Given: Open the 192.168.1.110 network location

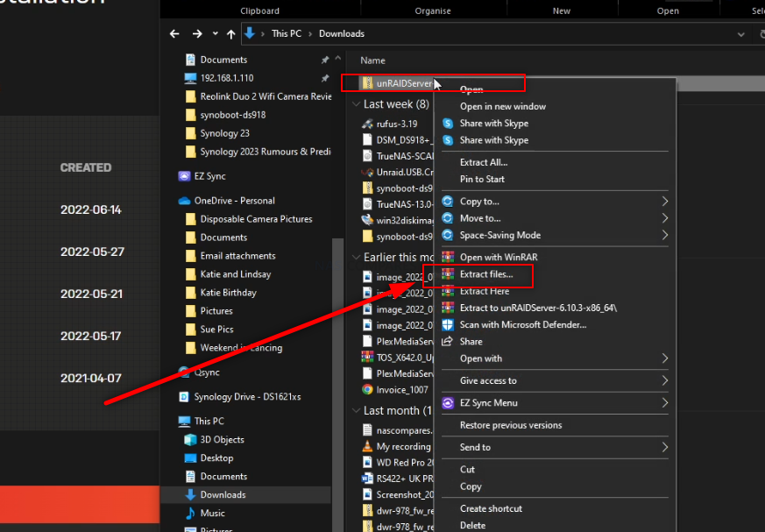Looking at the screenshot, I should click(227, 78).
